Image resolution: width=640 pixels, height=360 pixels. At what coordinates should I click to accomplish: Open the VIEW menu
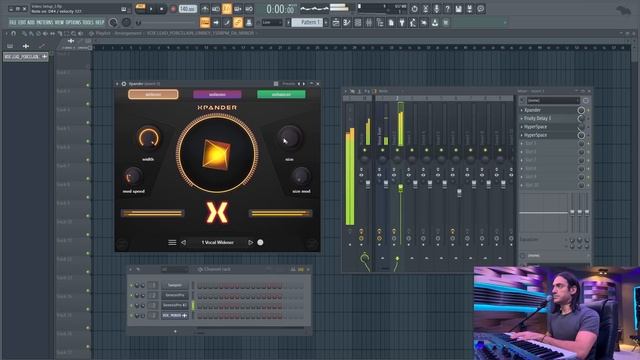tap(59, 22)
